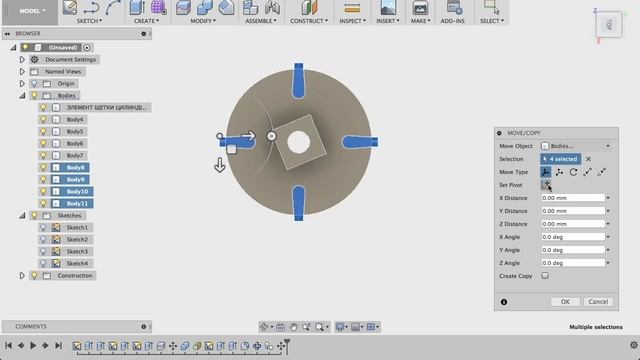Click the first sketch feature in timeline
This screenshot has width=640, height=360.
[x=76, y=346]
